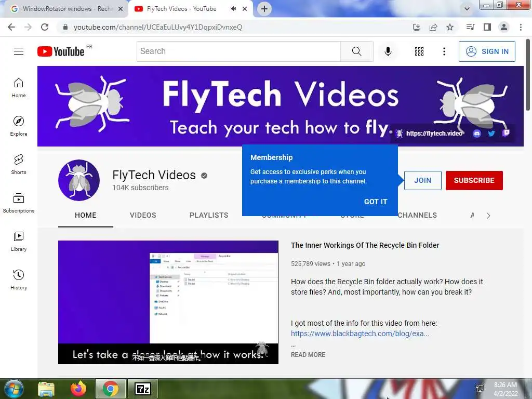The height and width of the screenshot is (399, 532).
Task: Open the Discord link icon on banner
Action: (477, 134)
